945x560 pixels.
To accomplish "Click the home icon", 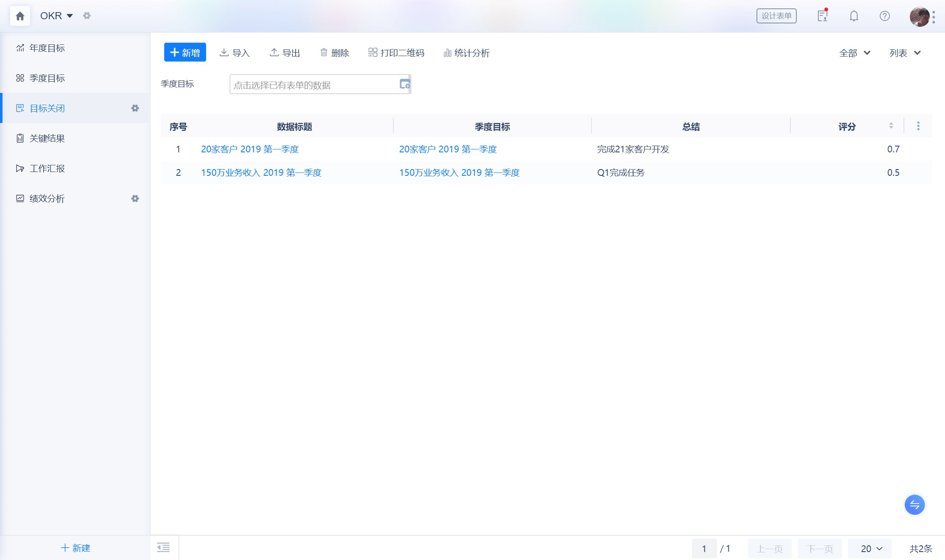I will pyautogui.click(x=20, y=16).
